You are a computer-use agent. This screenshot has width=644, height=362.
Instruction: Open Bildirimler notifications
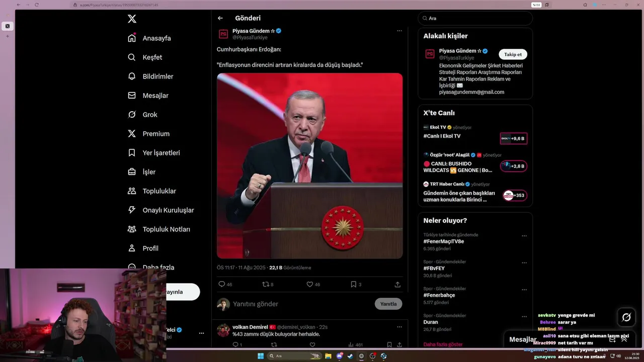(x=150, y=76)
